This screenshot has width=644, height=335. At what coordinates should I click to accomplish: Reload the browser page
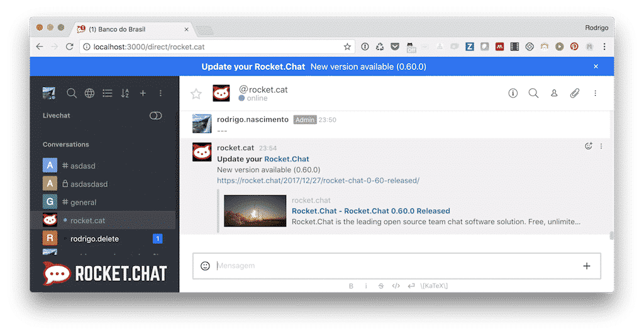(x=69, y=47)
